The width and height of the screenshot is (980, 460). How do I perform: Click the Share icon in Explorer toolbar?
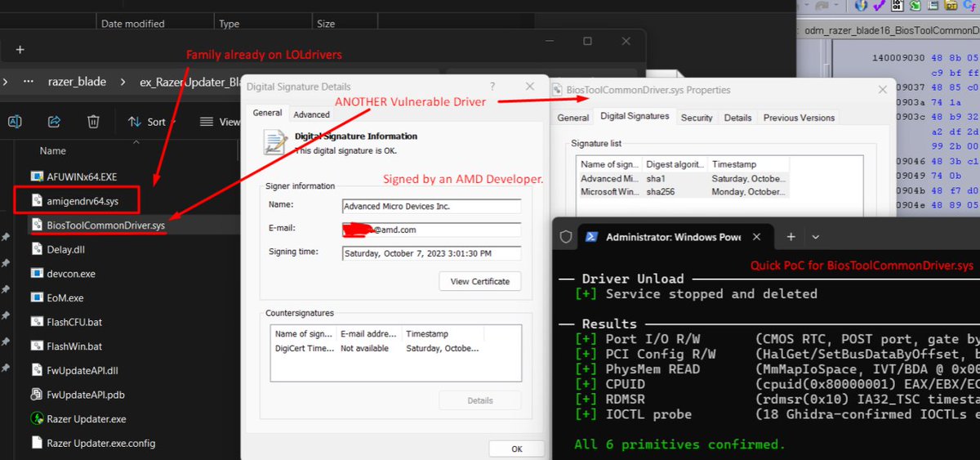54,122
